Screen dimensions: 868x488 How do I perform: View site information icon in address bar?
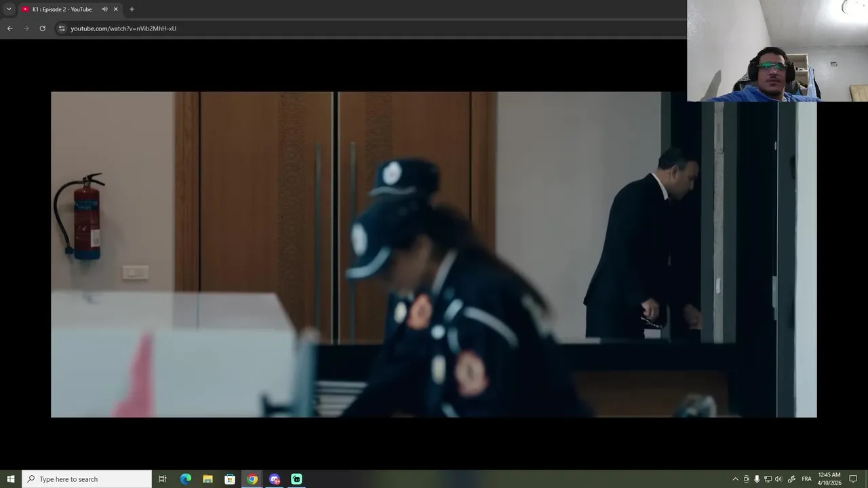62,28
